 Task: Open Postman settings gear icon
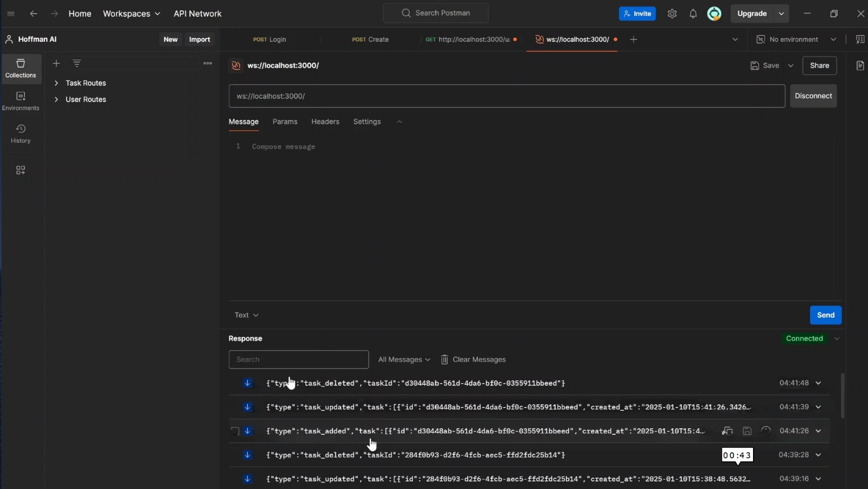pyautogui.click(x=672, y=14)
